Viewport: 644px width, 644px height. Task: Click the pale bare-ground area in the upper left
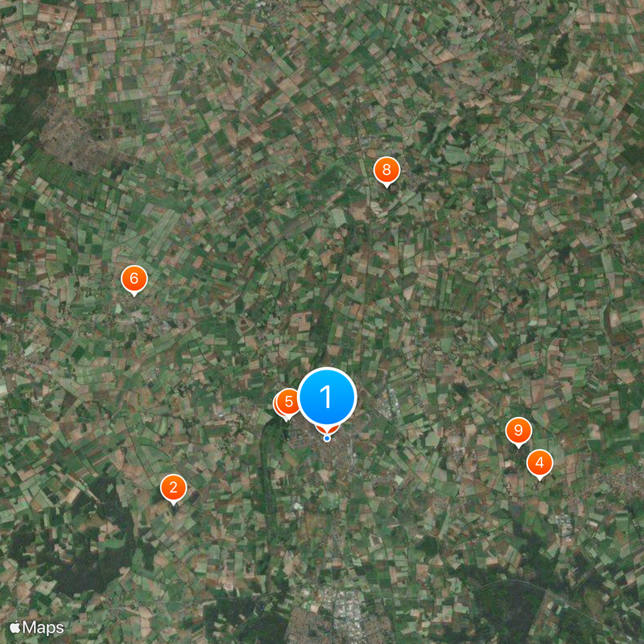[x=70, y=139]
